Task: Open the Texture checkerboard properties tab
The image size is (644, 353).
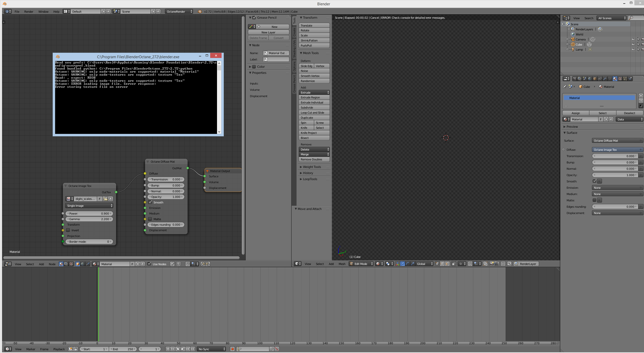Action: pyautogui.click(x=620, y=79)
